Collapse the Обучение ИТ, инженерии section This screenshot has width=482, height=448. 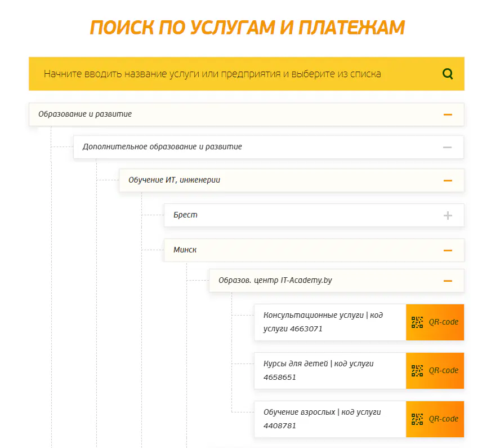[448, 180]
